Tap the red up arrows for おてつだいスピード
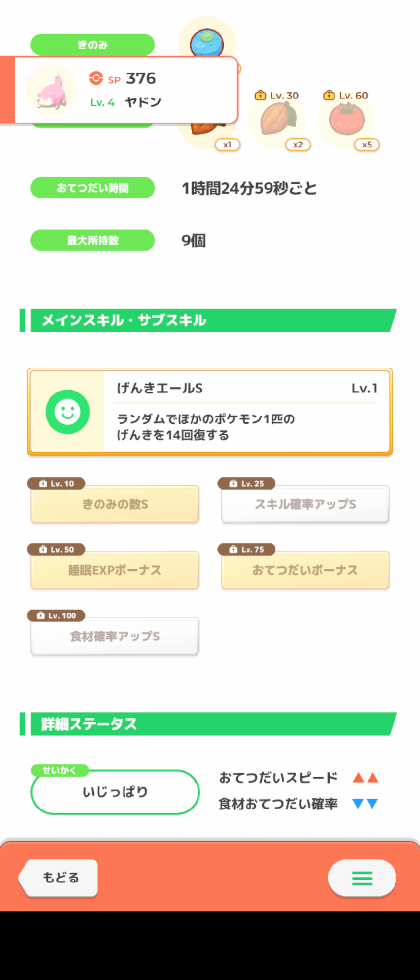 [366, 777]
